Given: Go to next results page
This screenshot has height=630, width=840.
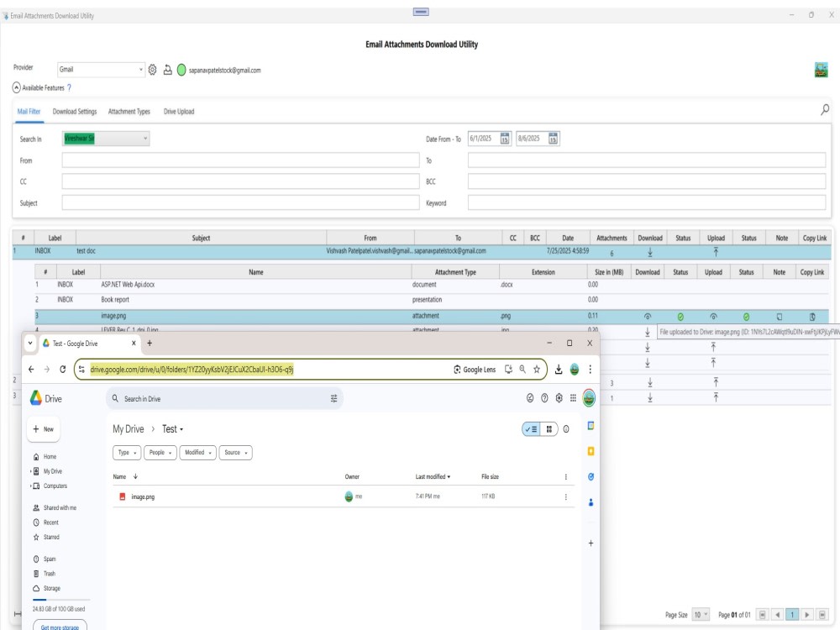Looking at the screenshot, I should pyautogui.click(x=806, y=615).
